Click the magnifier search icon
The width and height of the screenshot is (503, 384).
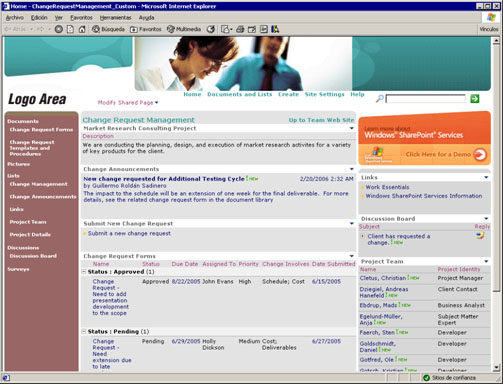pos(379,99)
